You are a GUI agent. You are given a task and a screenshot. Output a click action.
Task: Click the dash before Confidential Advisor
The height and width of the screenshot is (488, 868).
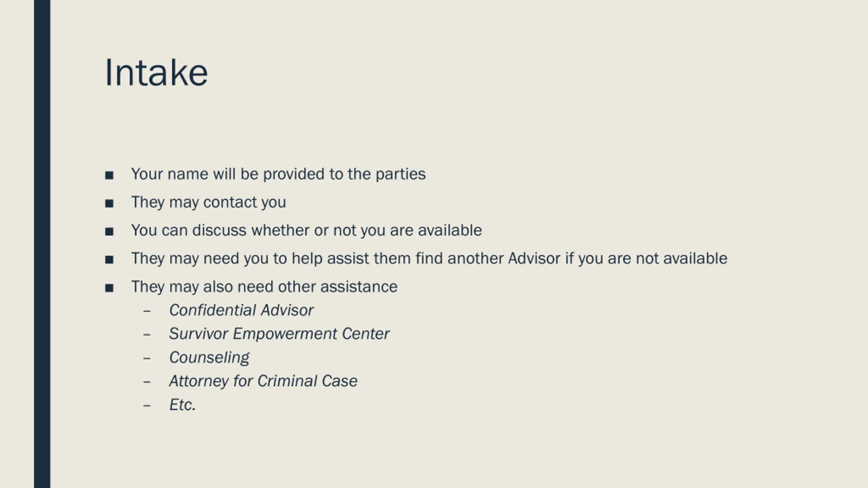(147, 311)
